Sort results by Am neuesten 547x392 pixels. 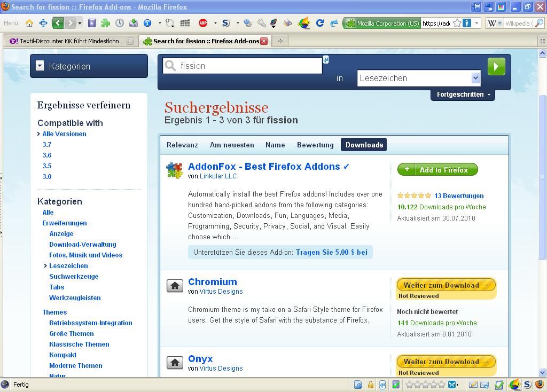point(232,145)
